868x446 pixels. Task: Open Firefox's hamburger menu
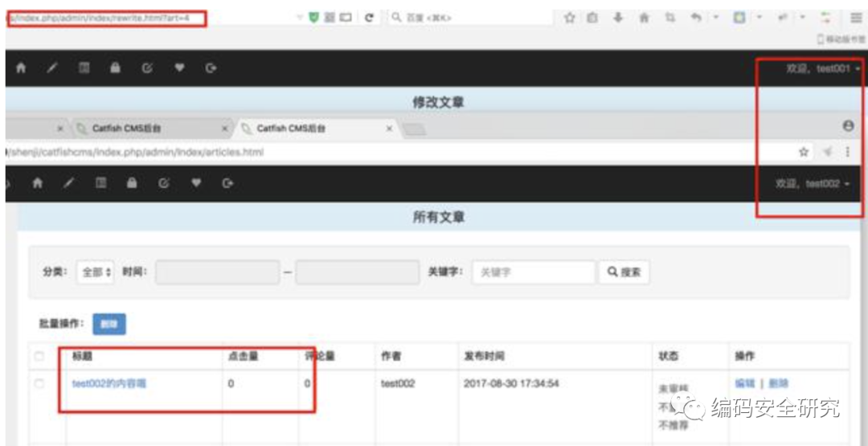(856, 18)
